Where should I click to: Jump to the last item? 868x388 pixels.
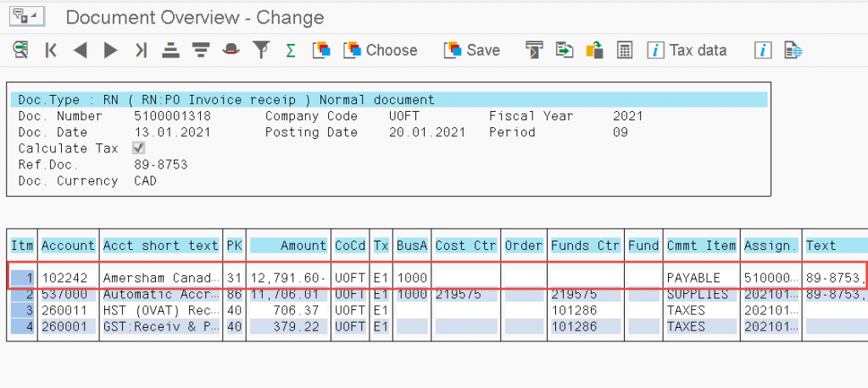[141, 50]
